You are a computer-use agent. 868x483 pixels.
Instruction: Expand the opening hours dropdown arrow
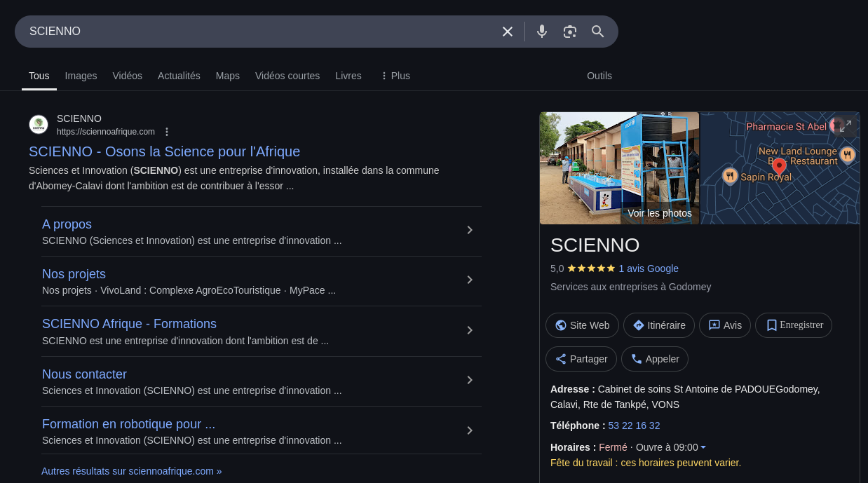tap(703, 447)
